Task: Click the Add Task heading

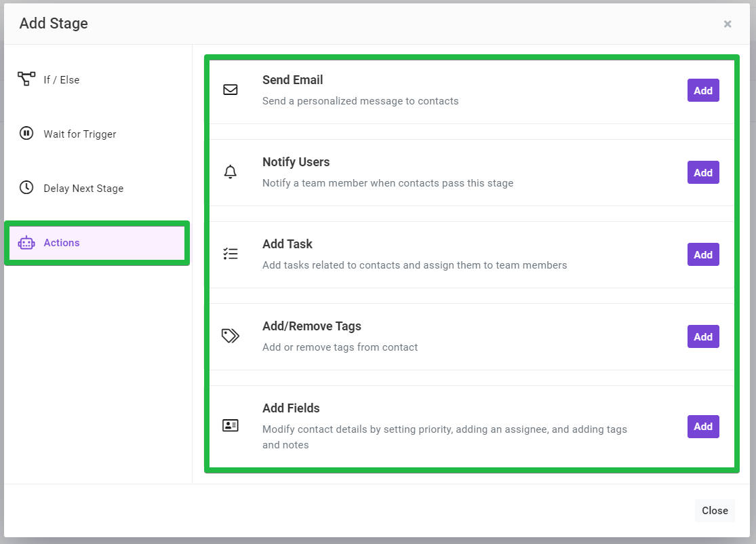Action: [x=287, y=244]
